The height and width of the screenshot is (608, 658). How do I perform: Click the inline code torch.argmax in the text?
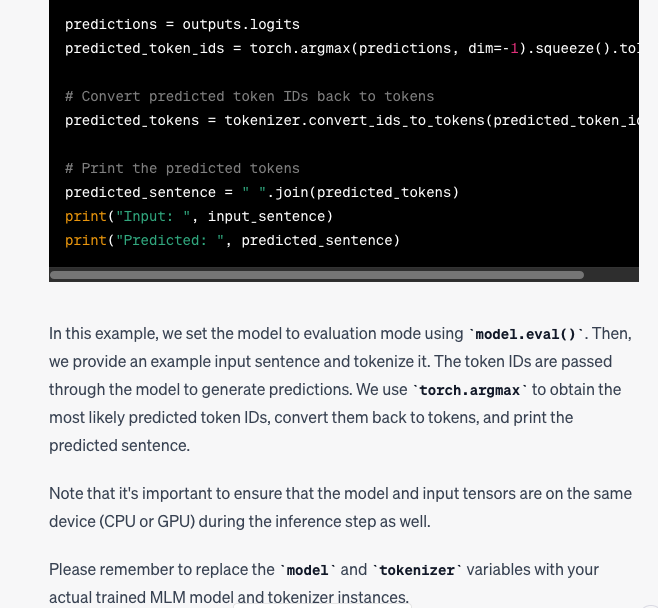471,390
